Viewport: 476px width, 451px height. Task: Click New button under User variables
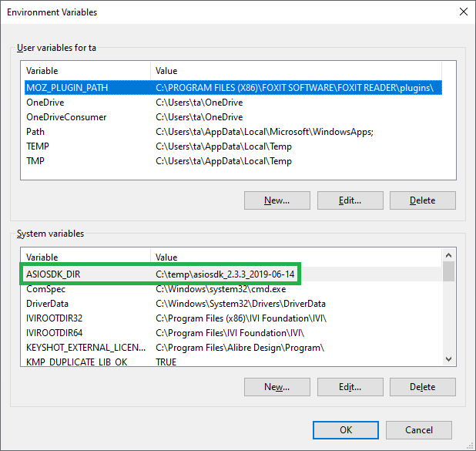click(x=277, y=200)
